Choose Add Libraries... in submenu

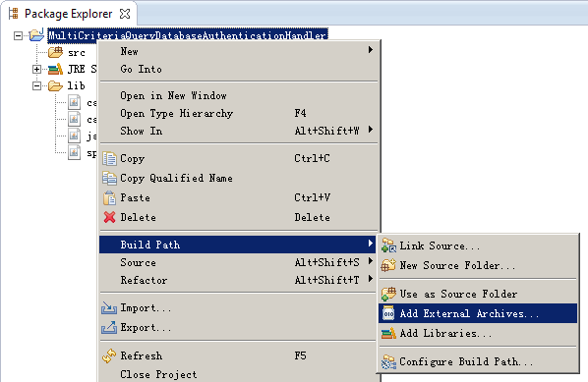pos(478,333)
